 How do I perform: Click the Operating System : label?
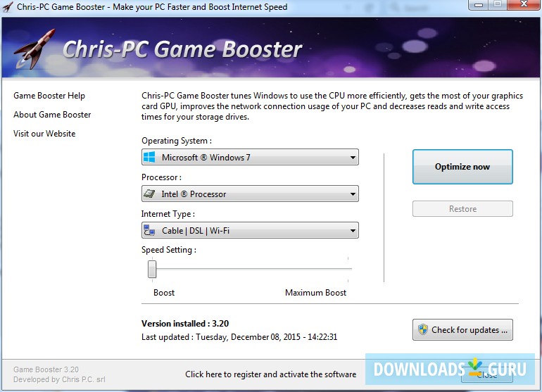(177, 141)
